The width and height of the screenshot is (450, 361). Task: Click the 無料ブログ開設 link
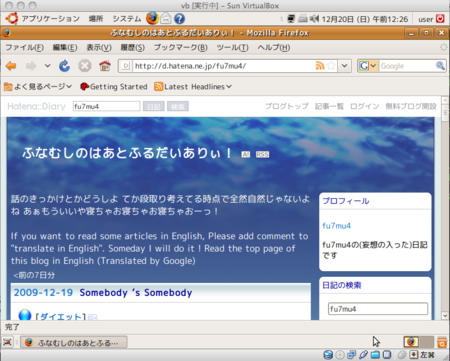click(x=411, y=106)
